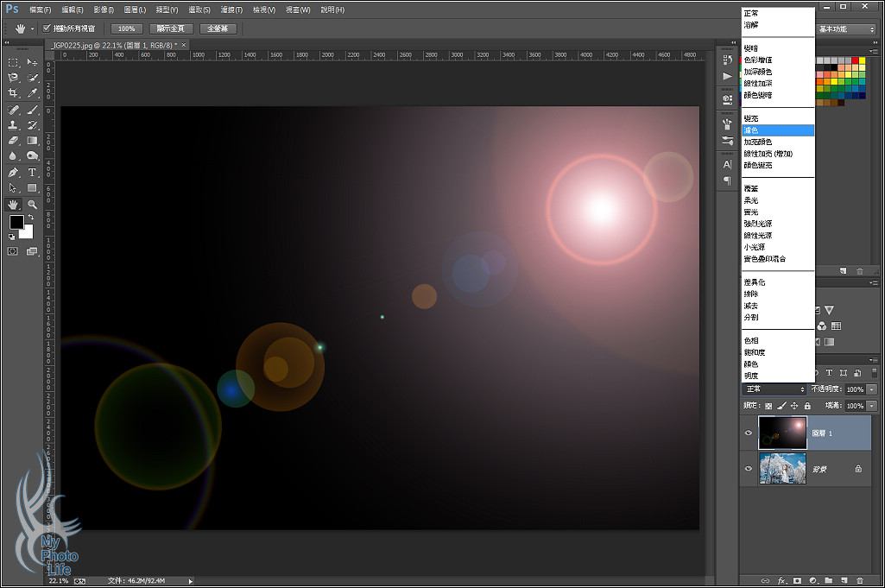Expand the 填滿 fill dropdown arrow
This screenshot has height=588, width=885.
click(871, 406)
